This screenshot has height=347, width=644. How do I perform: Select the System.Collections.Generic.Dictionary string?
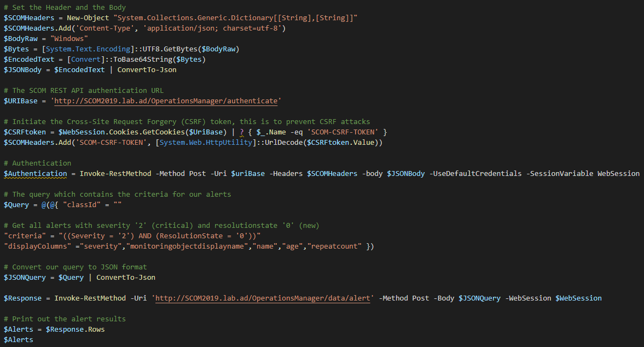point(235,17)
